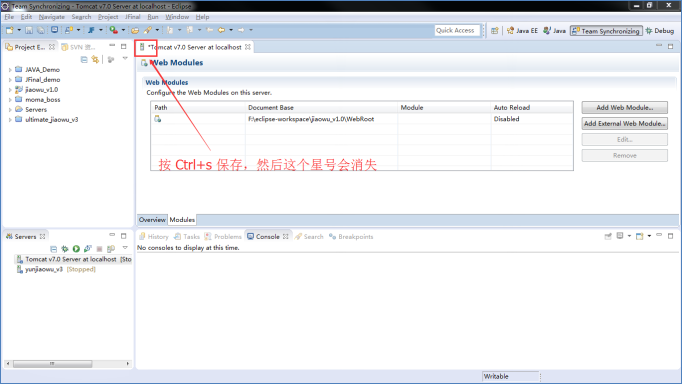Viewport: 683px width, 384px height.
Task: Select yunjiaowu_v3 stopped server
Action: 56,269
